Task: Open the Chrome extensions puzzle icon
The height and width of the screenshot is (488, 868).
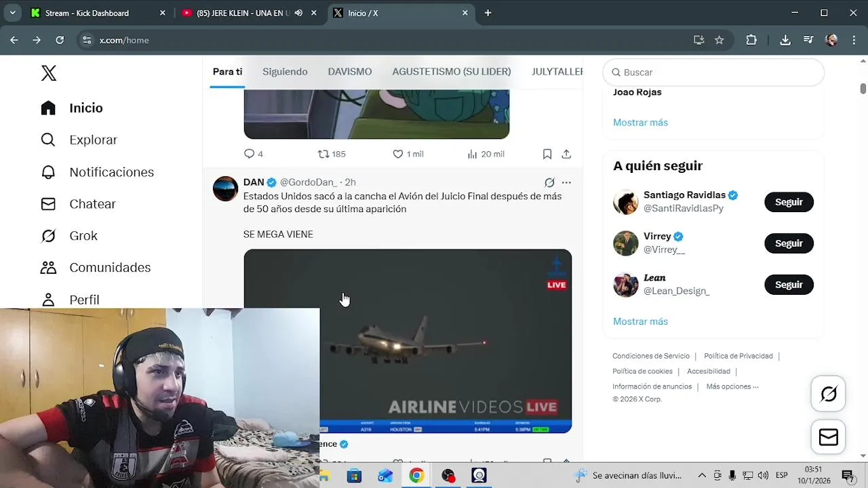Action: pyautogui.click(x=751, y=40)
